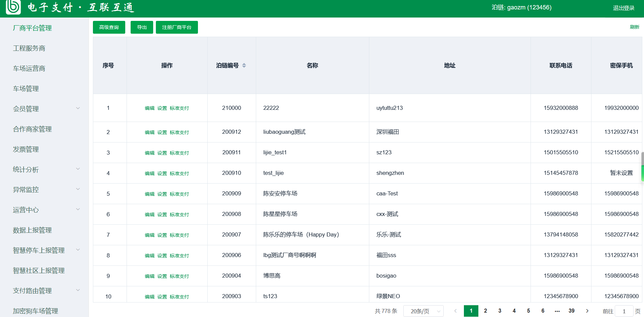The height and width of the screenshot is (317, 644).
Task: Jump to last page 39
Action: point(572,311)
